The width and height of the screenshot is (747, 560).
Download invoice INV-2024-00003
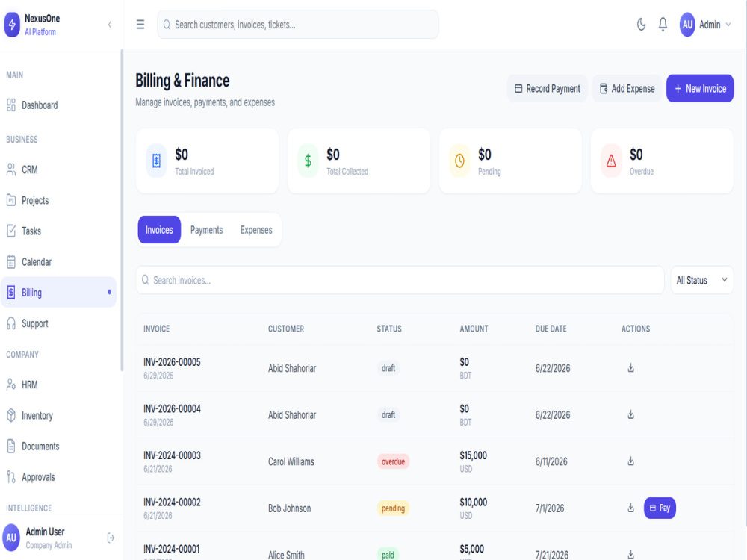pyautogui.click(x=630, y=461)
